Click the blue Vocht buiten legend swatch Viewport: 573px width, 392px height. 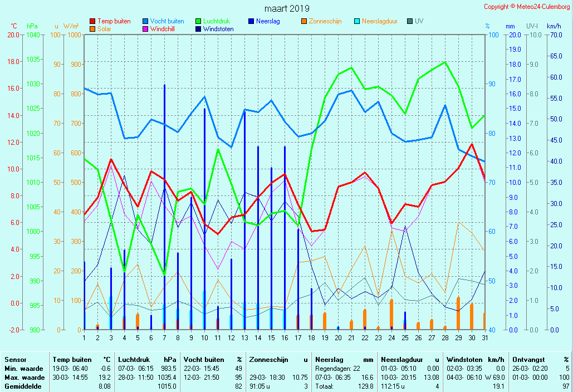pyautogui.click(x=145, y=21)
